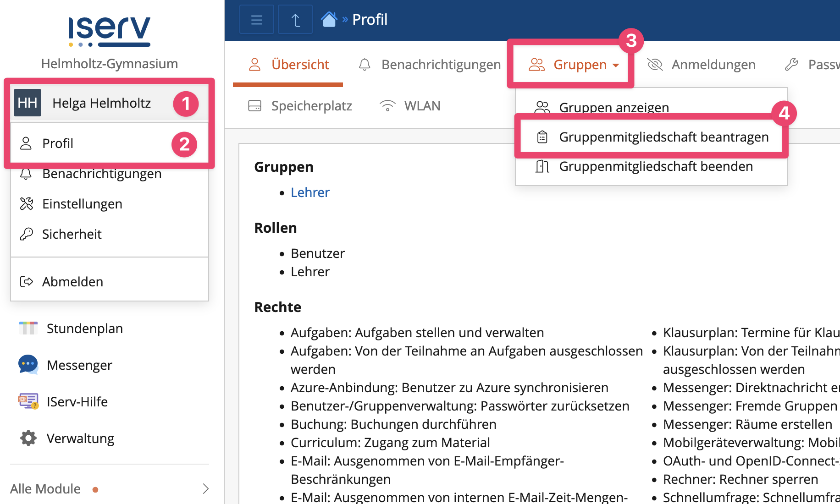Expand the Alle Module section
Viewport: 840px width, 504px height.
[x=109, y=489]
